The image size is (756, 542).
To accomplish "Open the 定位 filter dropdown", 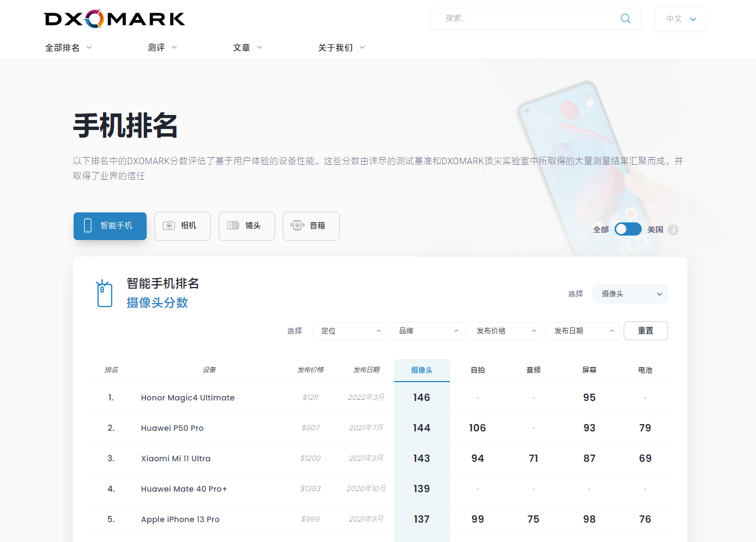I will [350, 331].
